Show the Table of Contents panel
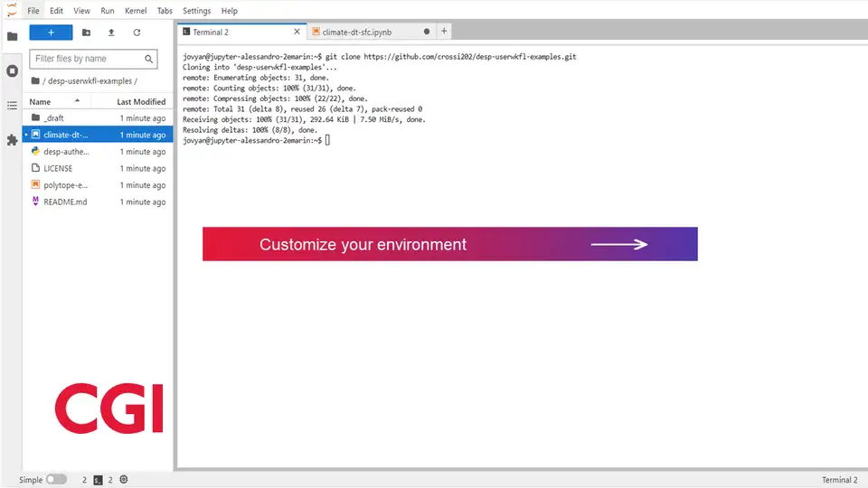The width and height of the screenshot is (868, 488). click(12, 106)
